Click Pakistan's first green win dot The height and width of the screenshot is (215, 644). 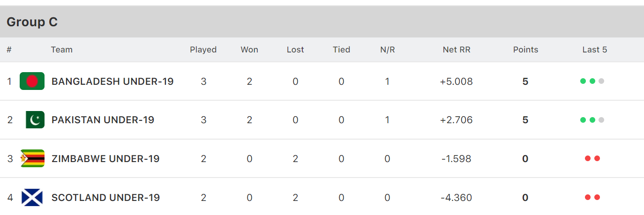583,120
